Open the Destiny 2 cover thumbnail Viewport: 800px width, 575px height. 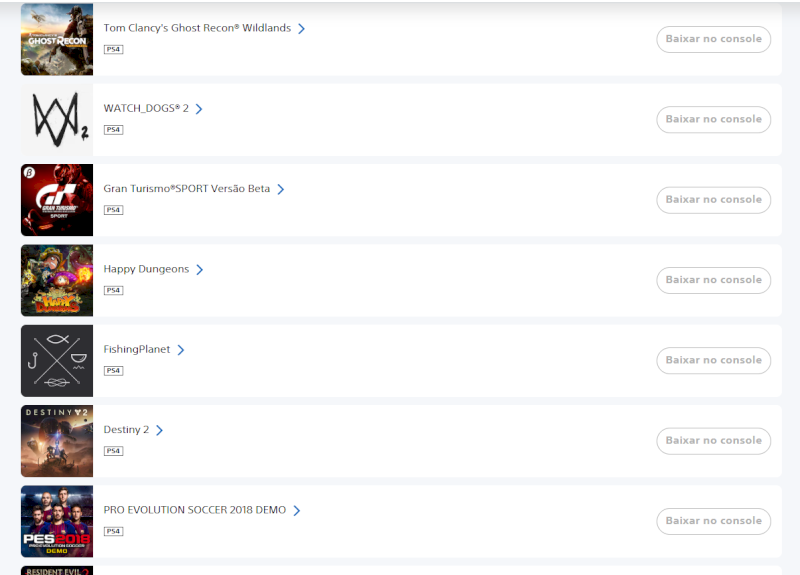tap(57, 441)
